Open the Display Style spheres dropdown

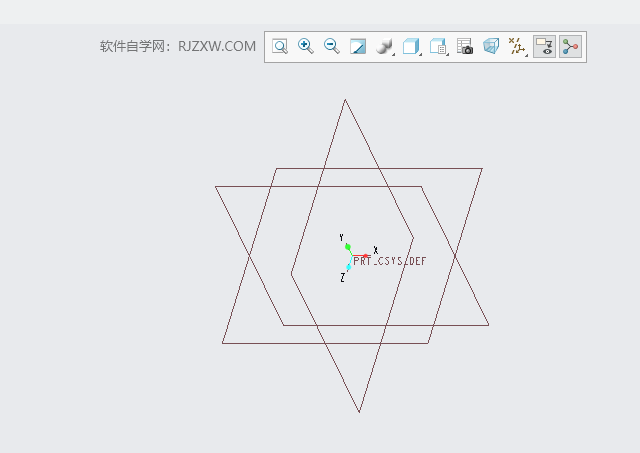(385, 46)
